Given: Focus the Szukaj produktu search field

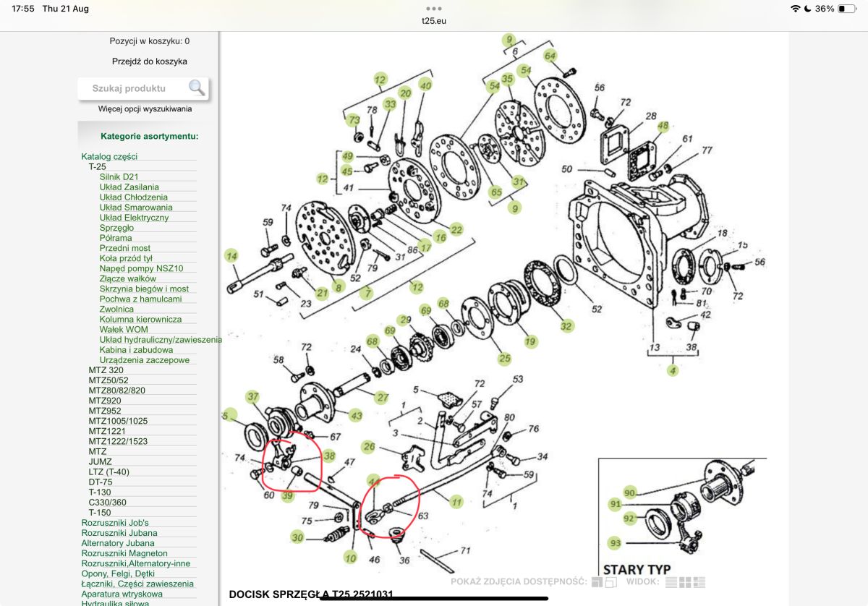Looking at the screenshot, I should [x=143, y=88].
